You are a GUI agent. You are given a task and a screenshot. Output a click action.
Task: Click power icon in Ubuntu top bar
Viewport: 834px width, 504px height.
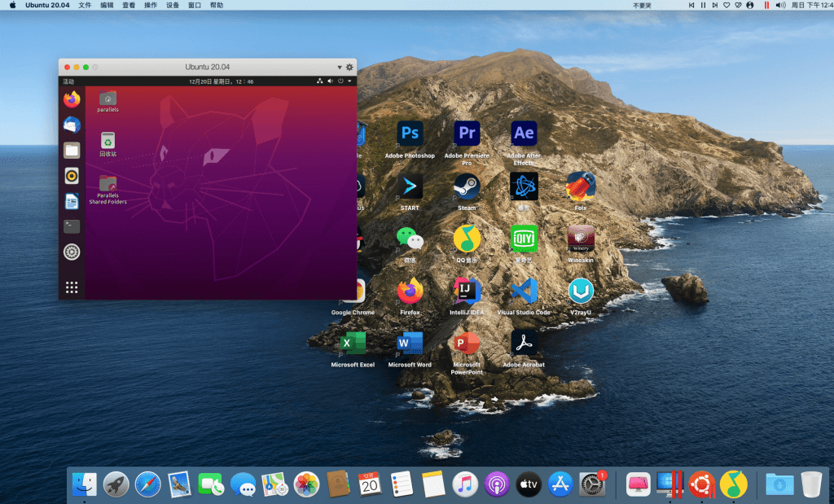[340, 81]
